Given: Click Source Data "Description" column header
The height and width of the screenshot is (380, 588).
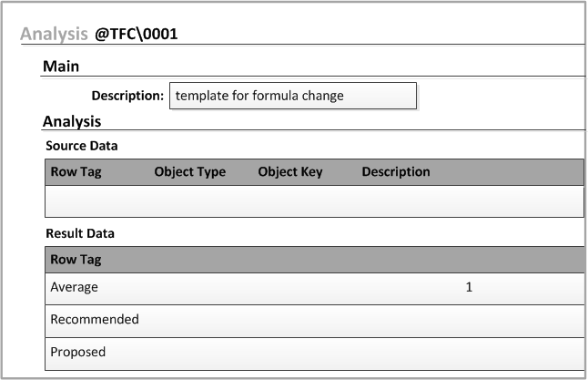Looking at the screenshot, I should coord(396,171).
